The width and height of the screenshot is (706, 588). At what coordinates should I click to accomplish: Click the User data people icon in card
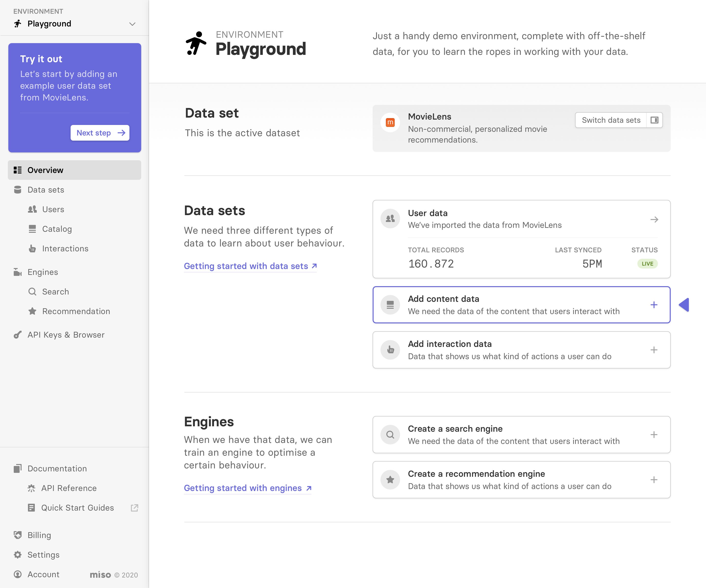tap(390, 219)
